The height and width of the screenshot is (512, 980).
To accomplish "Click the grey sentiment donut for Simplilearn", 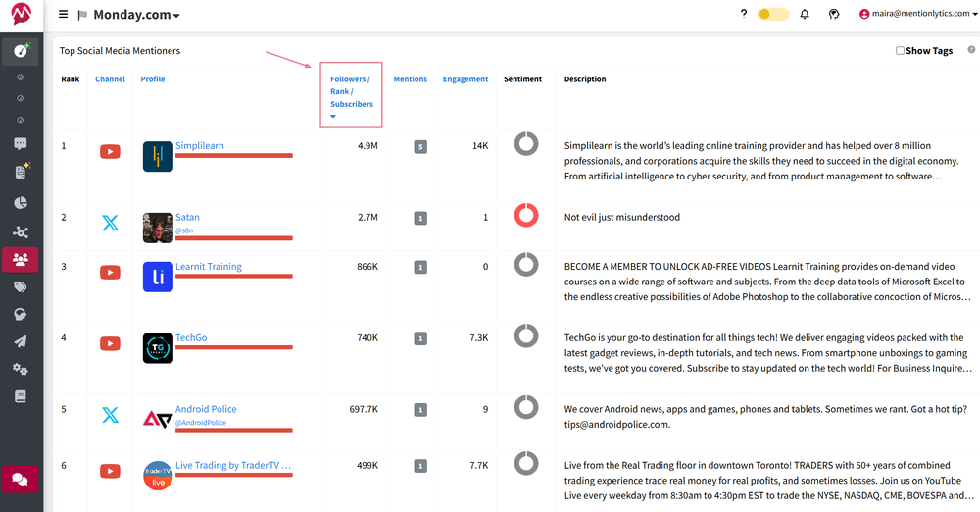I will [x=526, y=143].
